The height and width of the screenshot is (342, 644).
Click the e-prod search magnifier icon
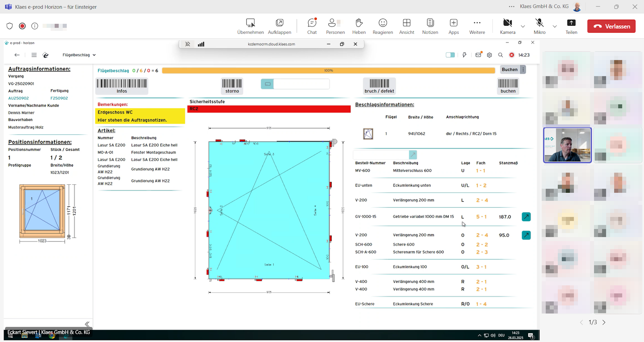click(500, 55)
